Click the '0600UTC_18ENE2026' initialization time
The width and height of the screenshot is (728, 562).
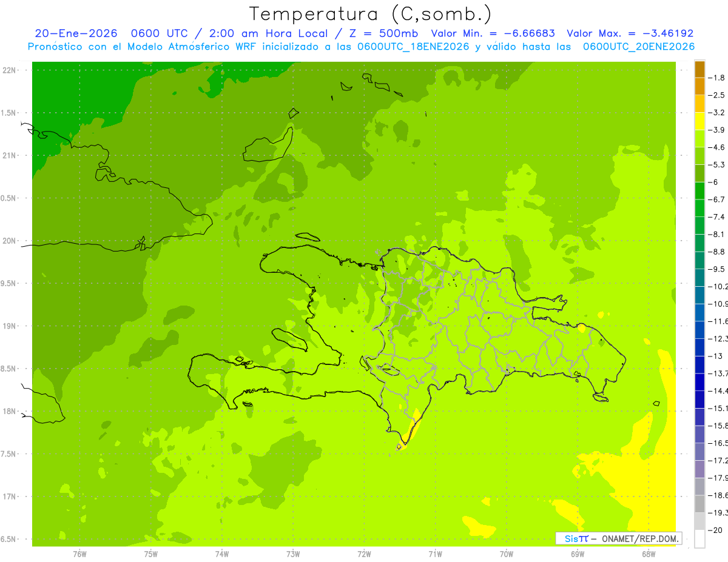click(x=413, y=47)
